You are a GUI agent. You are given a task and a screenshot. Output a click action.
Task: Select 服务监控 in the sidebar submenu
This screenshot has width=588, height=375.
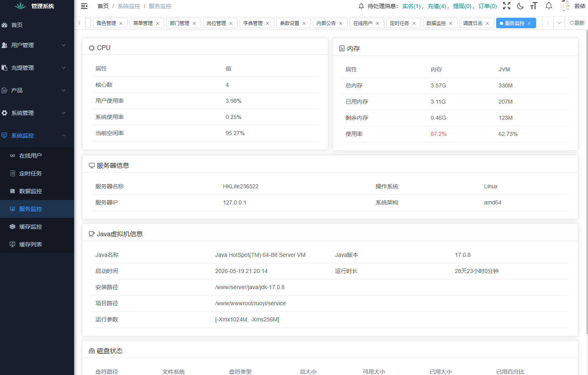point(37,209)
